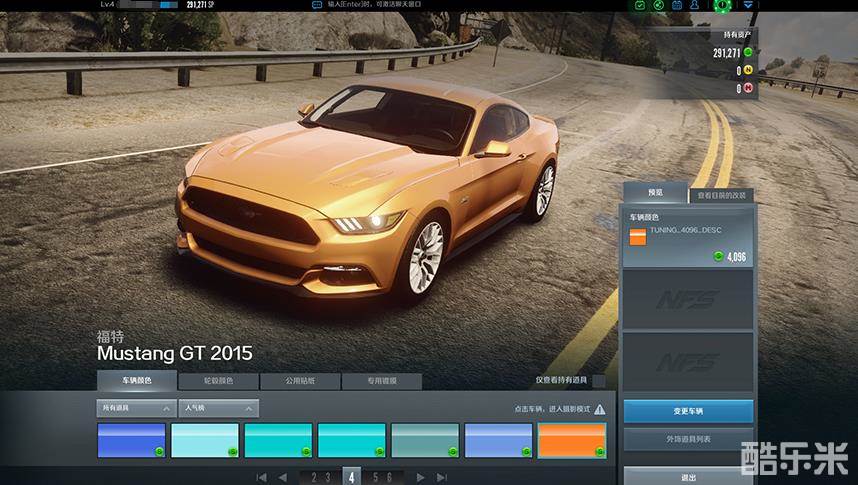Choose the orange paint color swatch
The image size is (858, 485).
click(571, 440)
